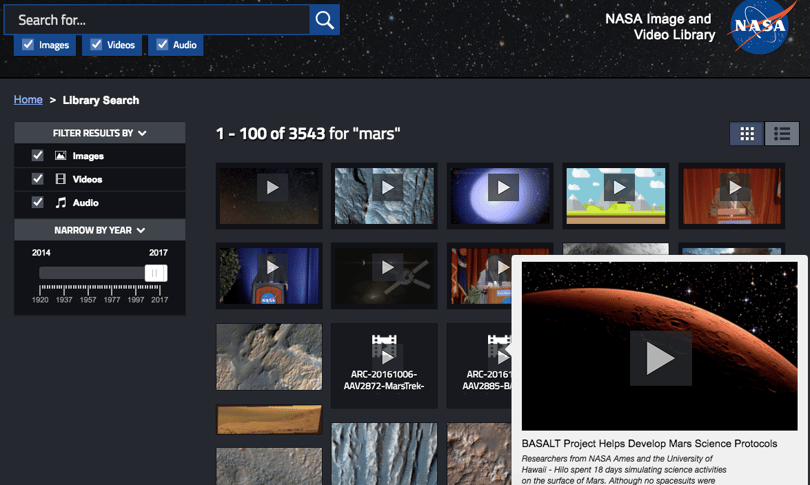Toggle the Audio checkbox under the search bar

coord(162,44)
